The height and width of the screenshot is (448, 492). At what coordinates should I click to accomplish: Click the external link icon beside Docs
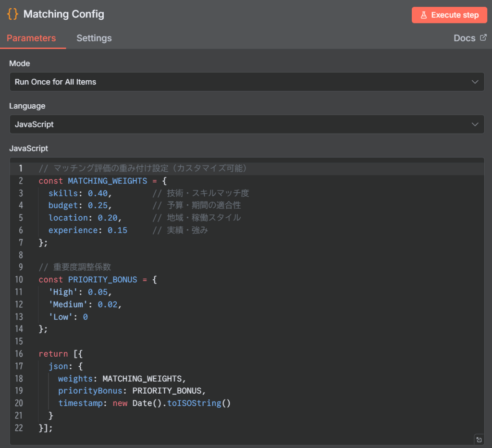pyautogui.click(x=483, y=37)
